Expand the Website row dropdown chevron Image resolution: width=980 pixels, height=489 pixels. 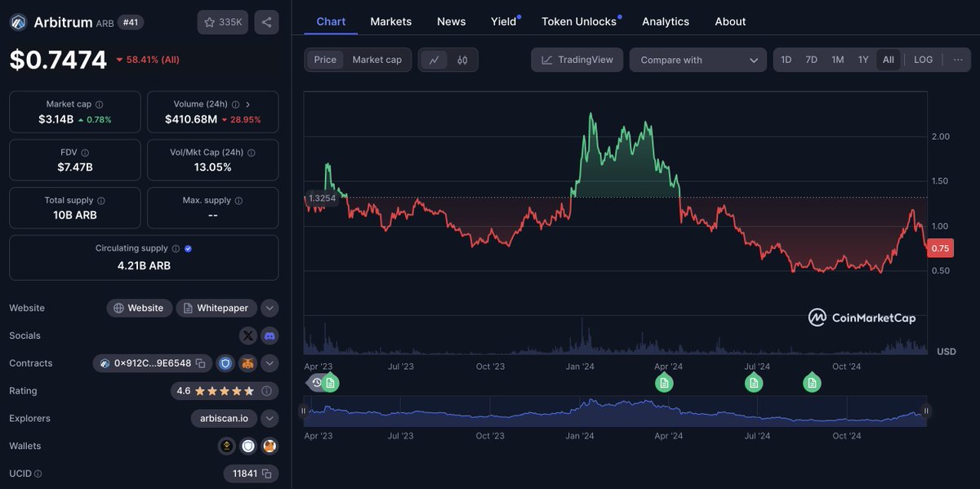pos(269,308)
